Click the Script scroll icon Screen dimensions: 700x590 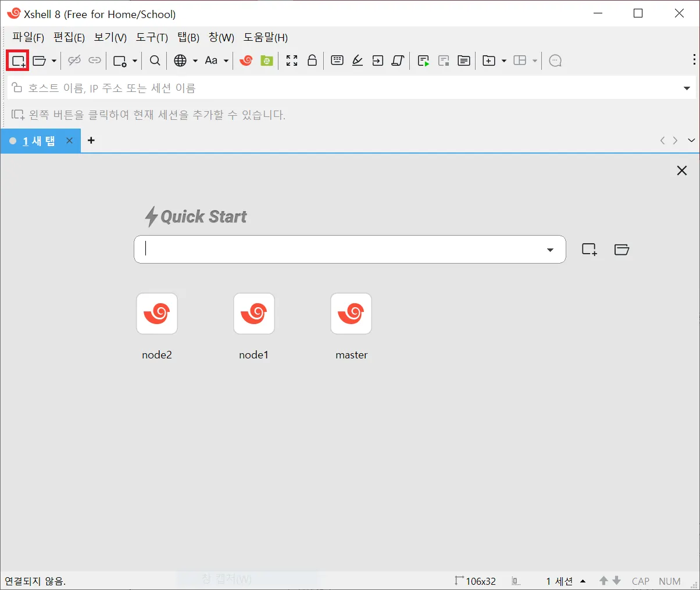(398, 61)
